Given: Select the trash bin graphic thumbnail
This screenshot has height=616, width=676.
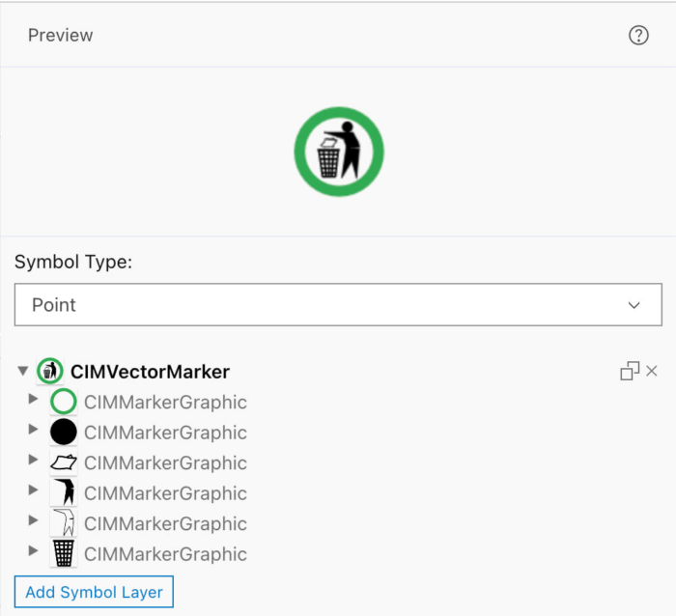Looking at the screenshot, I should click(x=63, y=554).
